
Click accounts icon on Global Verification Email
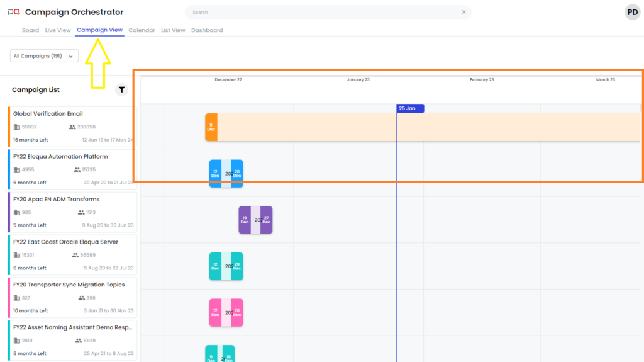[17, 127]
